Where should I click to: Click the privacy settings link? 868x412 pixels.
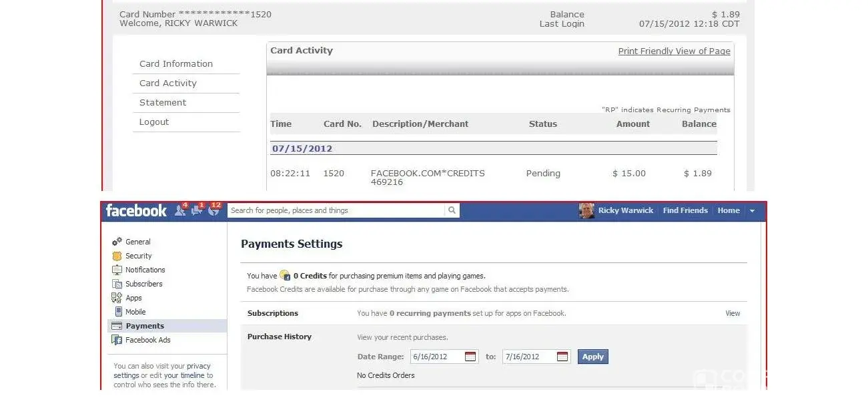tap(162, 371)
